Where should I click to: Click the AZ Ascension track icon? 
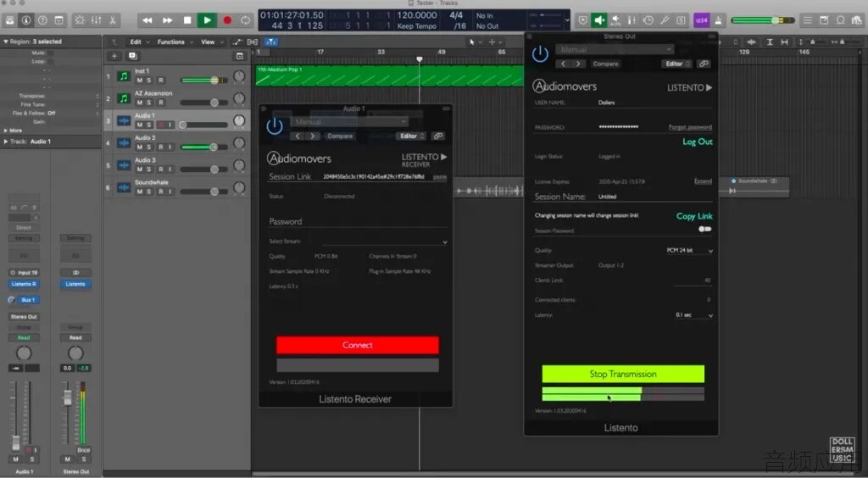click(x=124, y=98)
